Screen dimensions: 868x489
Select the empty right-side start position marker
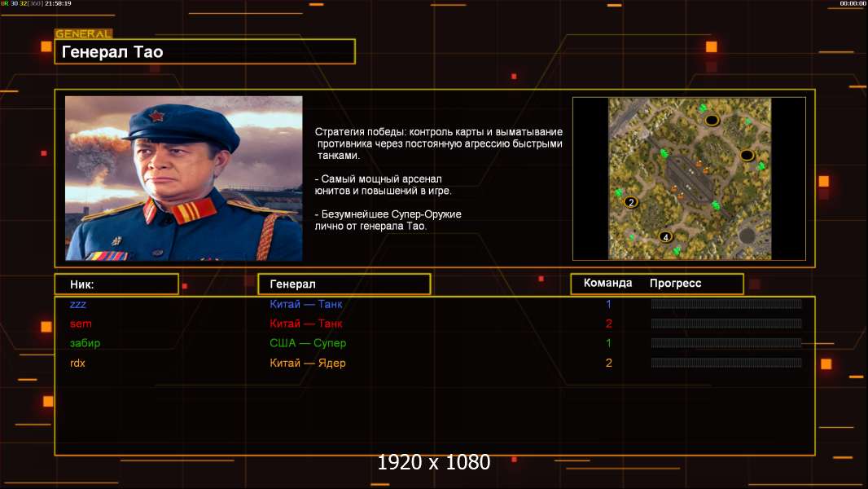[x=747, y=155]
